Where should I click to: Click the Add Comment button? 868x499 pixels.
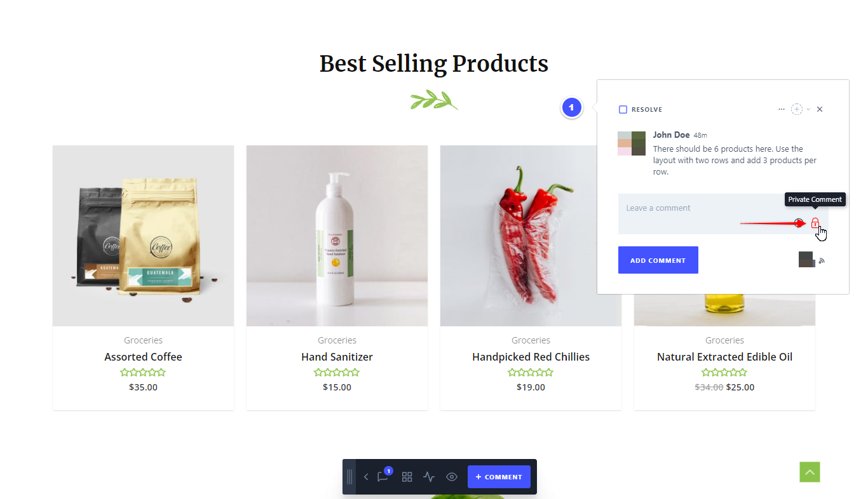[x=658, y=260]
